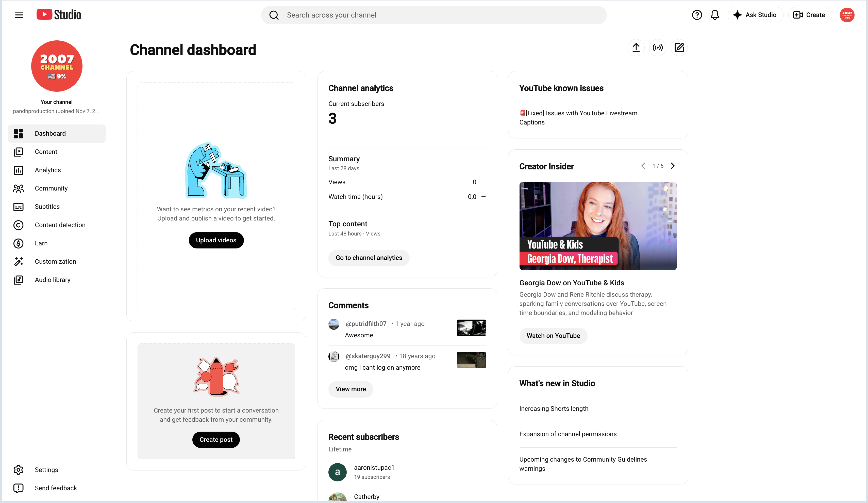This screenshot has width=868, height=503.
Task: Open the account avatar menu
Action: (x=847, y=15)
